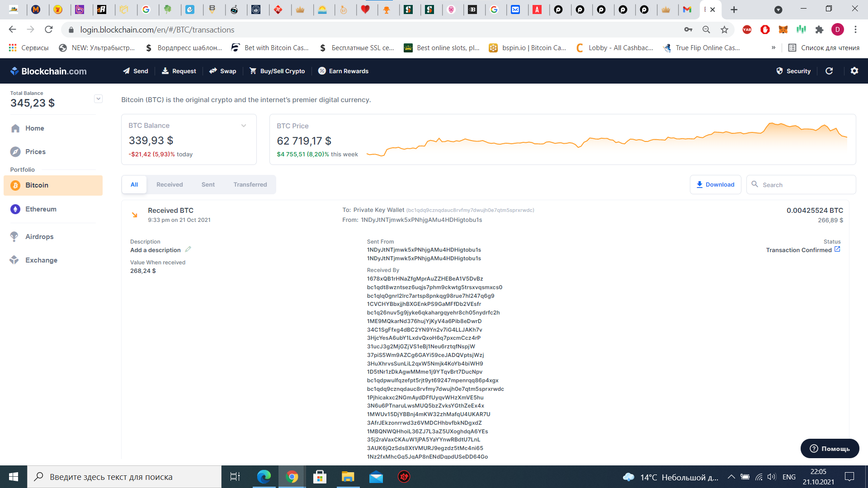Viewport: 868px width, 488px height.
Task: Open Chrome three-dot menu
Action: 855,29
